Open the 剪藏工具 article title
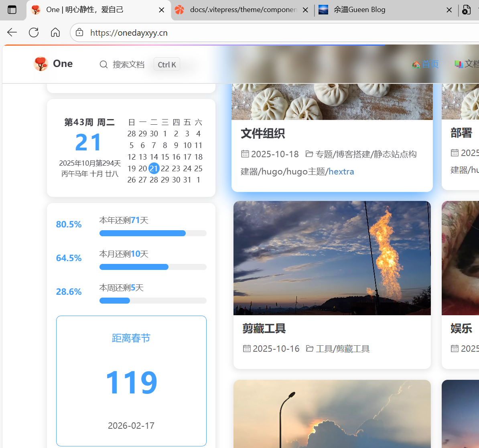 coord(264,328)
